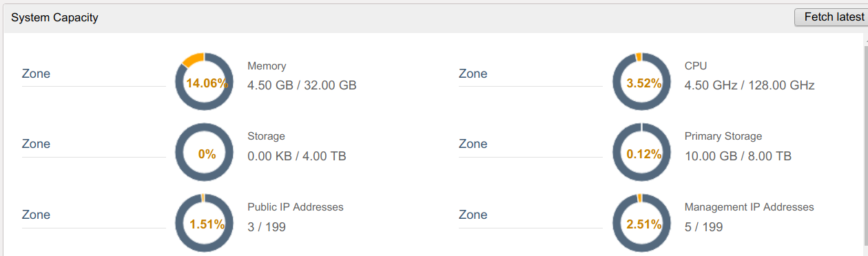Click the vertical scrollbar at panel edge
This screenshot has width=868, height=256.
tap(866, 145)
